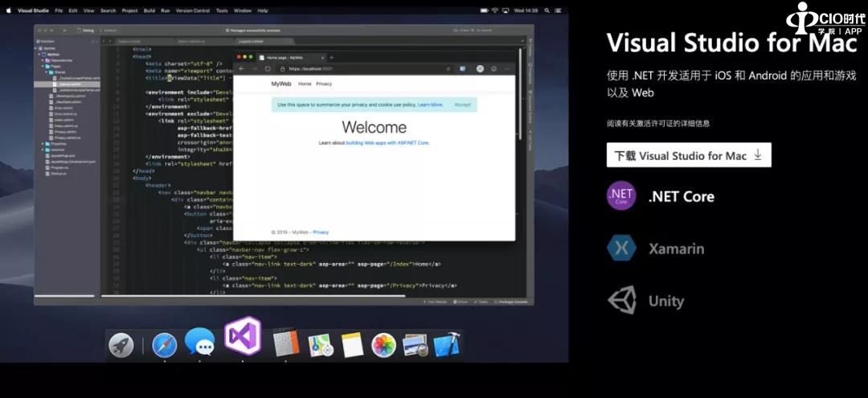Viewport: 868px width, 398px height.
Task: Expand the Debug configuration dropdown
Action: click(88, 30)
